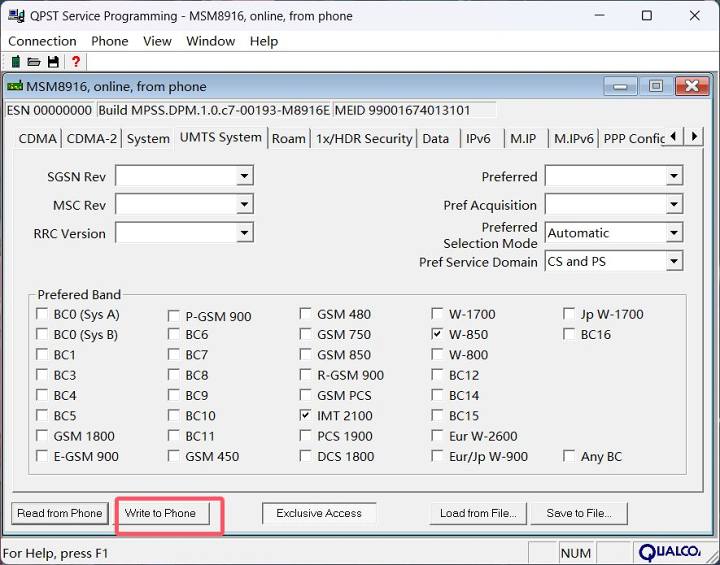The image size is (720, 565).
Task: Click the green phone connection toolbar icon
Action: click(x=15, y=62)
